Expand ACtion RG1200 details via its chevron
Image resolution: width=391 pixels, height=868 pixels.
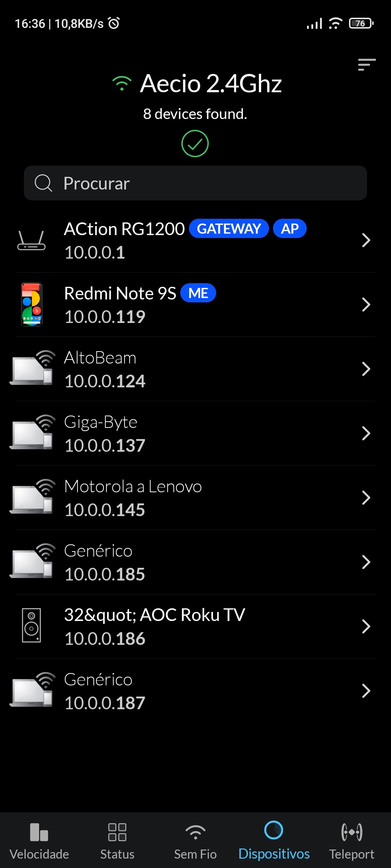366,240
